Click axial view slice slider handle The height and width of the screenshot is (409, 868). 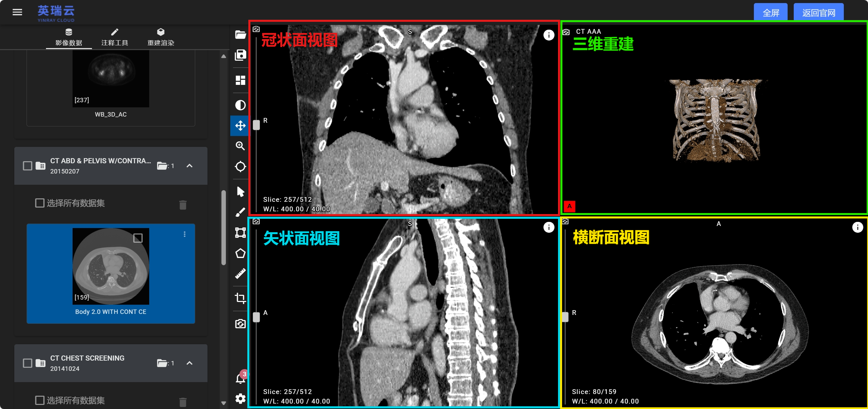coord(565,317)
